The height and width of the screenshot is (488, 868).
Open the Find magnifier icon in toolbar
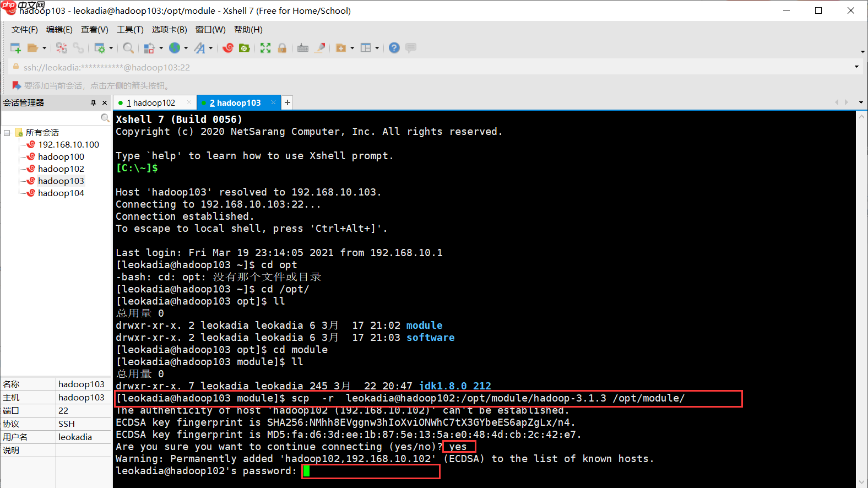coord(128,48)
